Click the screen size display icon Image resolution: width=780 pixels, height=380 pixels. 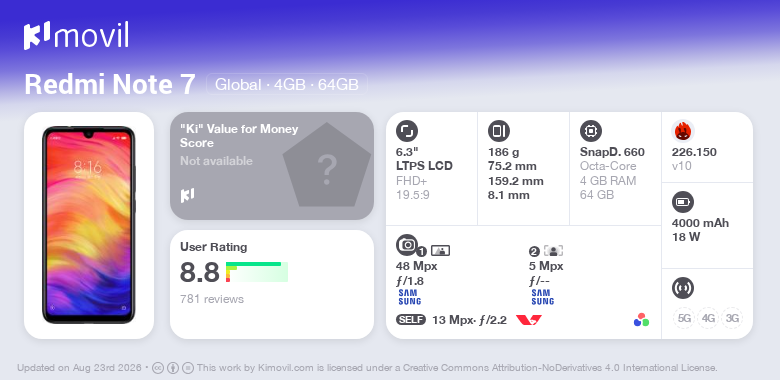point(407,131)
